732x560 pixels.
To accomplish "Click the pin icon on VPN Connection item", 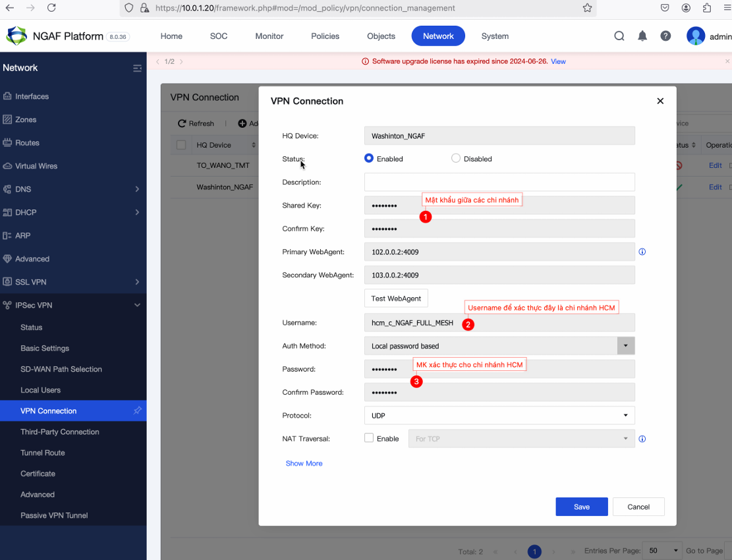I will [137, 410].
